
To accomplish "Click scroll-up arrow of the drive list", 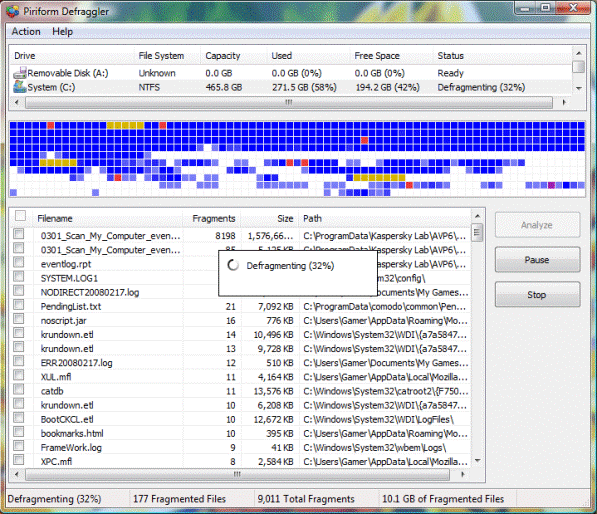I will pyautogui.click(x=579, y=53).
